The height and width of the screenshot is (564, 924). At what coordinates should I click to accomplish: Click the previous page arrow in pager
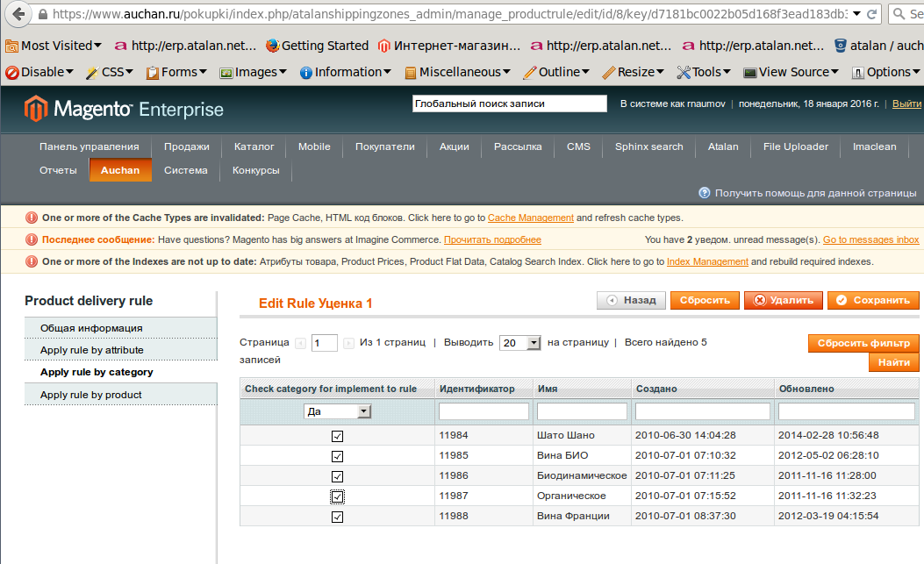click(x=300, y=343)
